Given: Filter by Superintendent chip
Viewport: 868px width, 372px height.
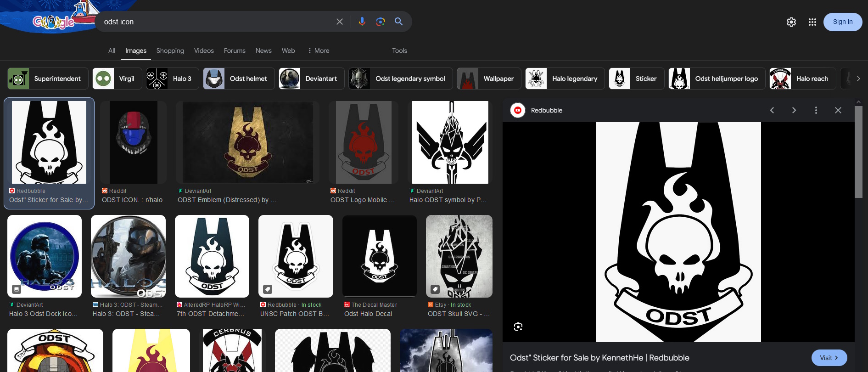Looking at the screenshot, I should 48,79.
